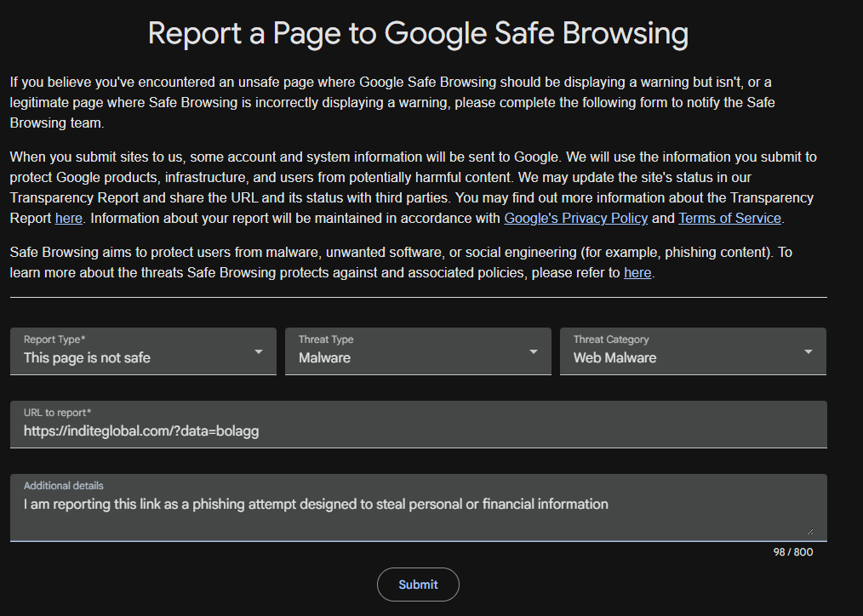The height and width of the screenshot is (616, 863).
Task: Click the Submit button
Action: click(x=418, y=585)
